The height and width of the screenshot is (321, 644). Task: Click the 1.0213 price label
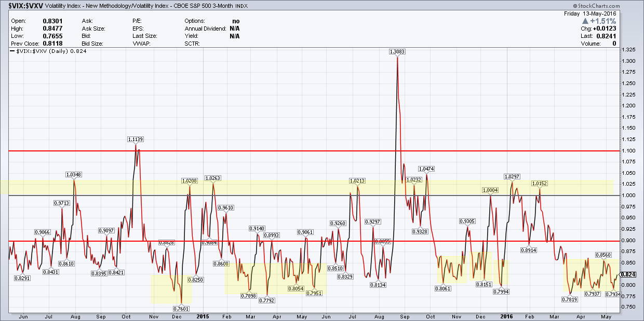pos(357,180)
